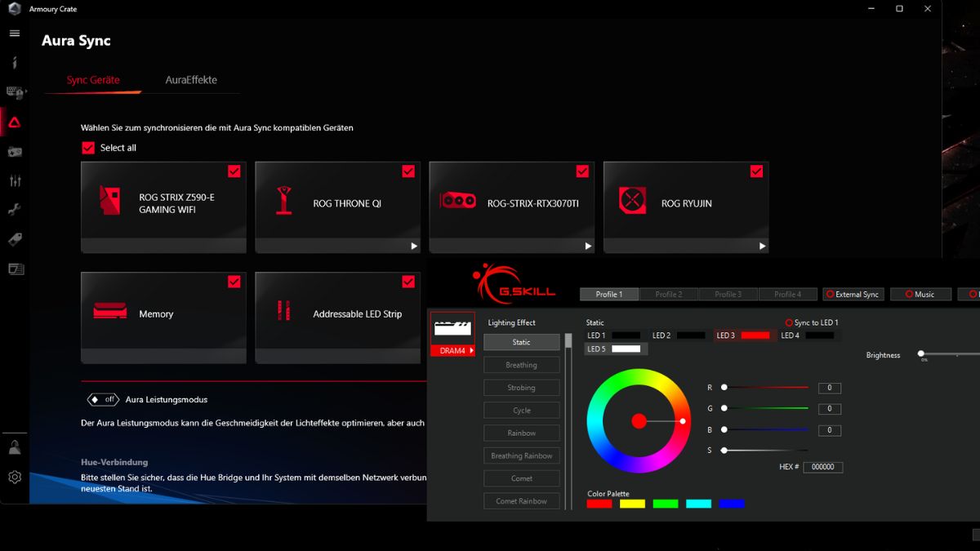The height and width of the screenshot is (551, 980).
Task: Click the R red channel slider
Action: (x=766, y=388)
